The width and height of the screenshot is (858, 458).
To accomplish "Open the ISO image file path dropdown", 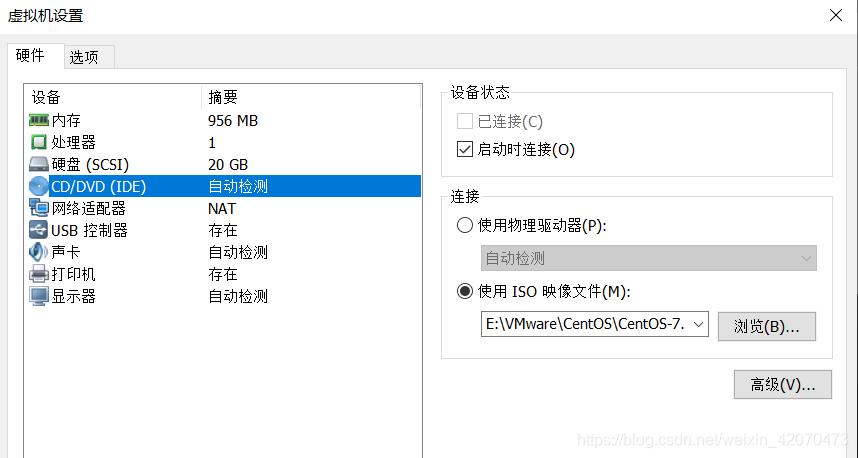I will pos(698,324).
